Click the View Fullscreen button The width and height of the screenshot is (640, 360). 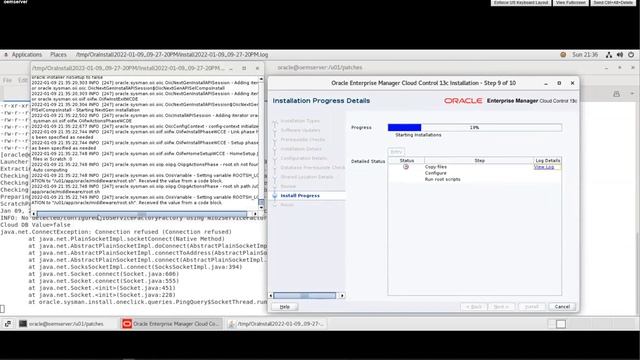click(571, 2)
